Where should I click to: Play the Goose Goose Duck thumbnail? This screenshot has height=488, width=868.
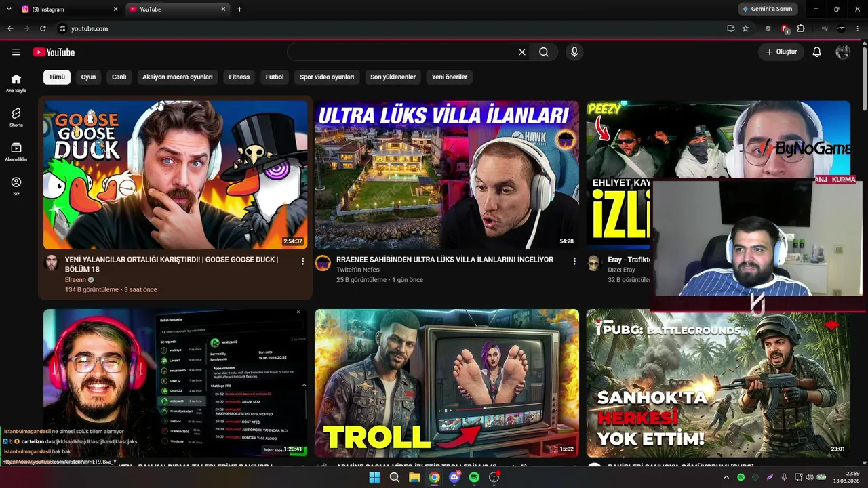tap(176, 175)
